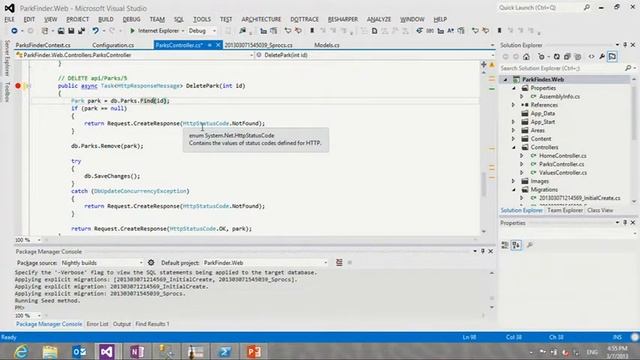
Task: Click the Package Manager settings gear icon
Action: (x=151, y=263)
